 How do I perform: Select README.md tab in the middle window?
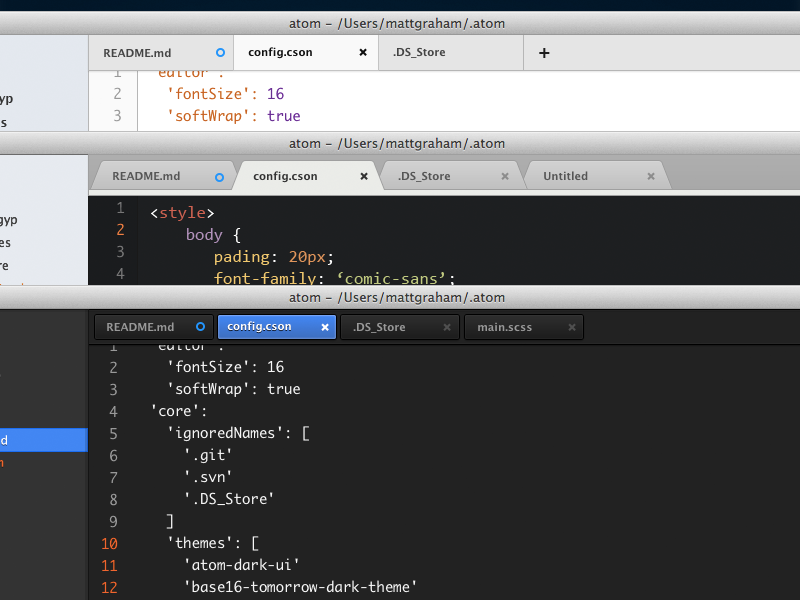[x=146, y=176]
